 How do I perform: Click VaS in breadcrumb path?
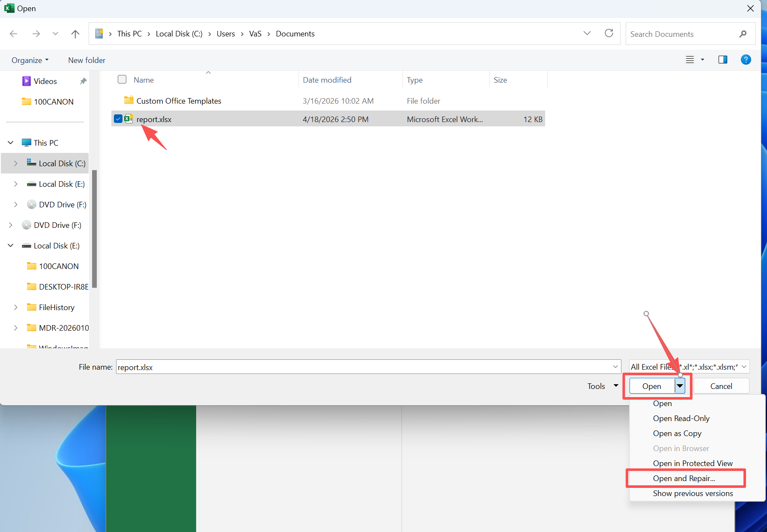point(255,34)
